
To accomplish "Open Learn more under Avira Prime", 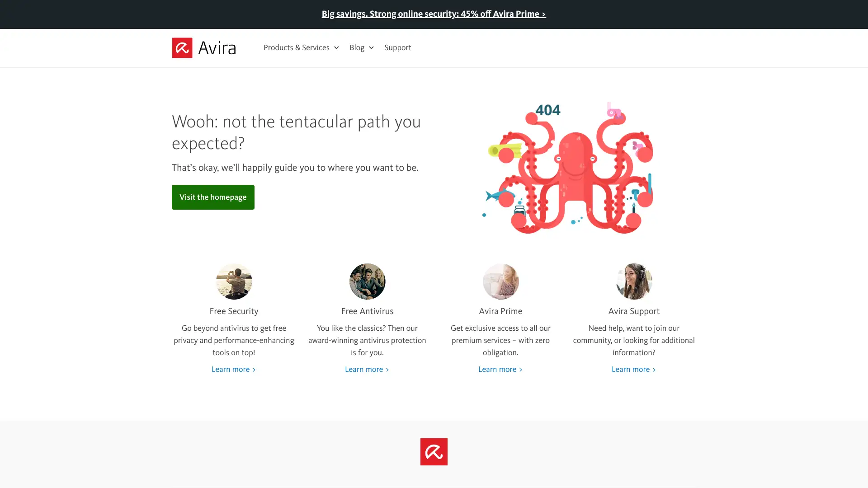I will [x=500, y=369].
